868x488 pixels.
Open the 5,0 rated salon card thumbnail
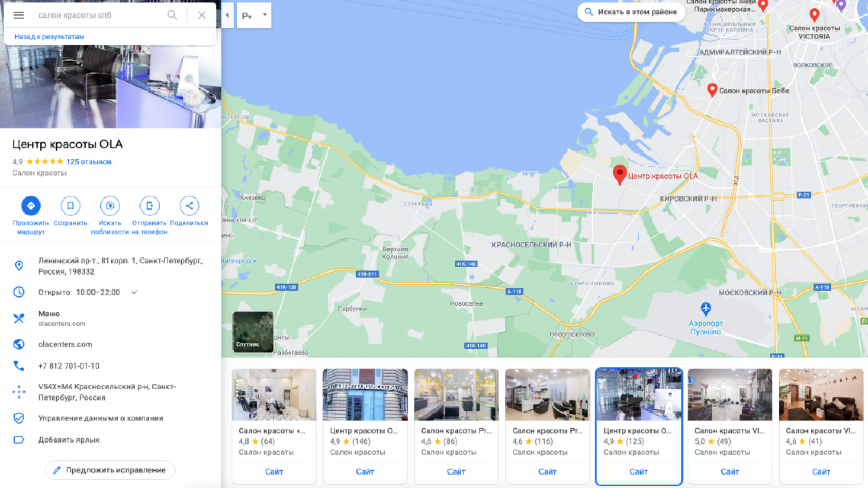click(x=730, y=394)
